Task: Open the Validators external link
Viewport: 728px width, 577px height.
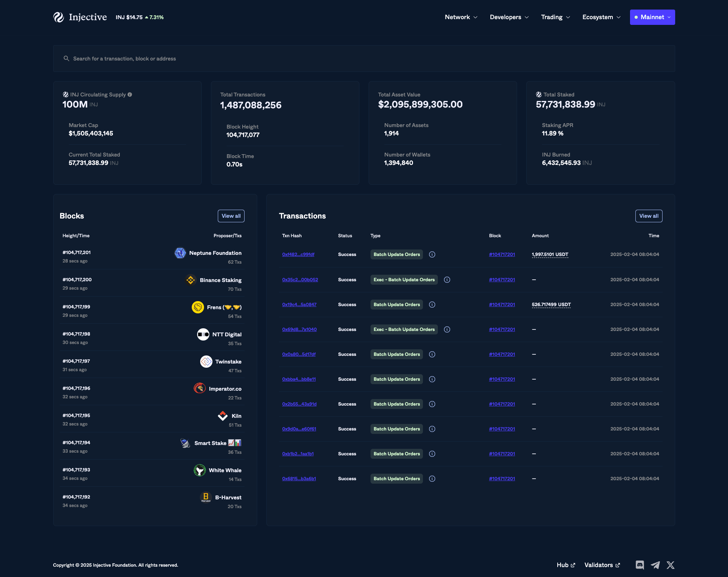Action: click(602, 565)
